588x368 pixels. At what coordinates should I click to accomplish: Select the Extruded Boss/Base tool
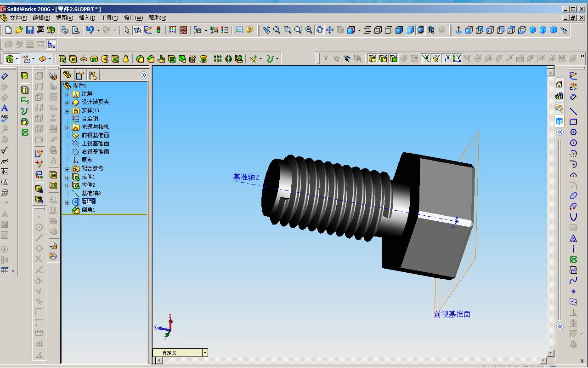coord(62,59)
